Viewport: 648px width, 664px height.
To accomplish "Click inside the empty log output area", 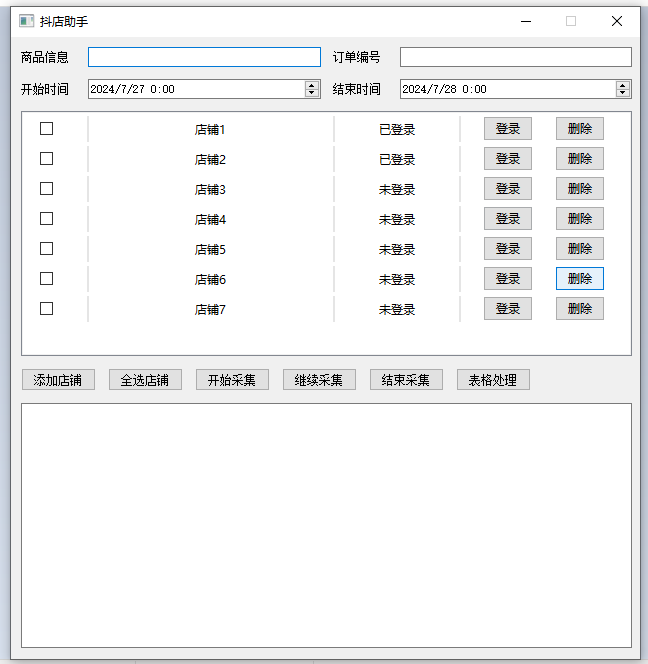I will pos(326,525).
